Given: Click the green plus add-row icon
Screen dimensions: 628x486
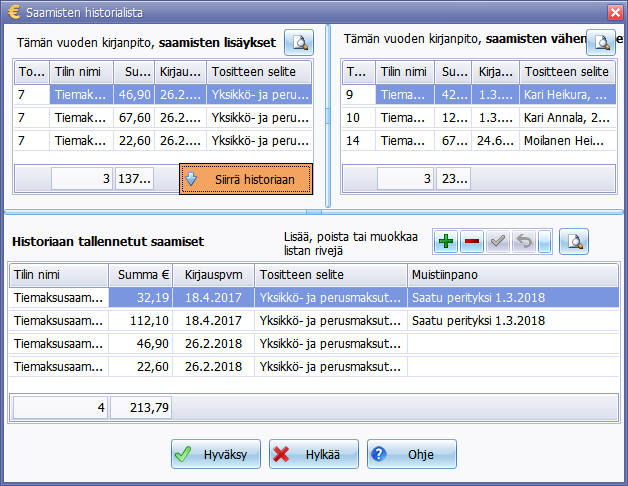Looking at the screenshot, I should 445,241.
